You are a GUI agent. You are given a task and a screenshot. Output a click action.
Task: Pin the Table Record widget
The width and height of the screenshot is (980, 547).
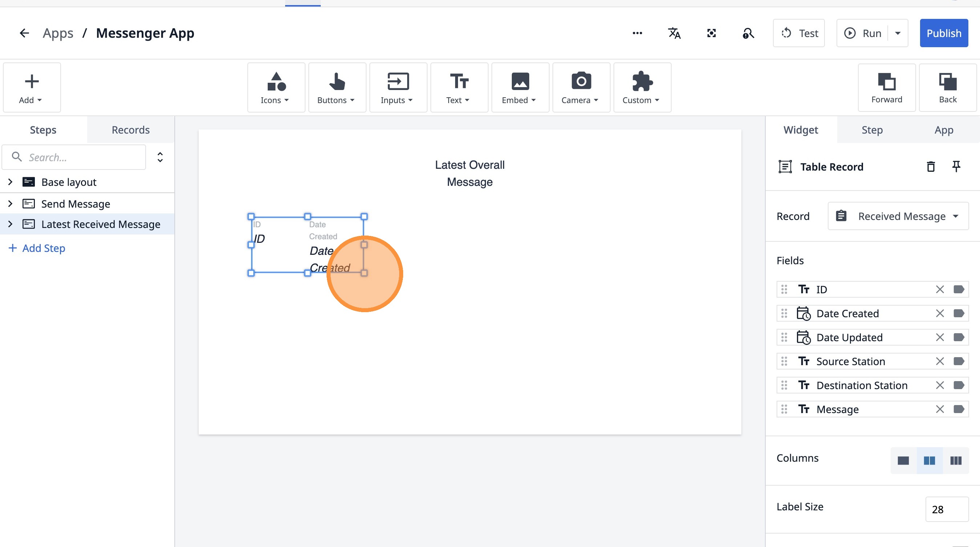coord(956,167)
